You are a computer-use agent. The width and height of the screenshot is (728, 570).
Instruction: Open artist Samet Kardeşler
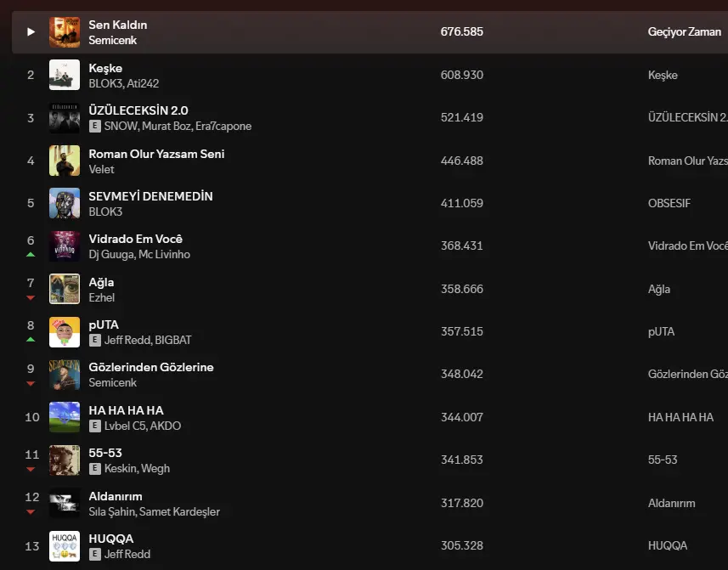click(x=179, y=511)
